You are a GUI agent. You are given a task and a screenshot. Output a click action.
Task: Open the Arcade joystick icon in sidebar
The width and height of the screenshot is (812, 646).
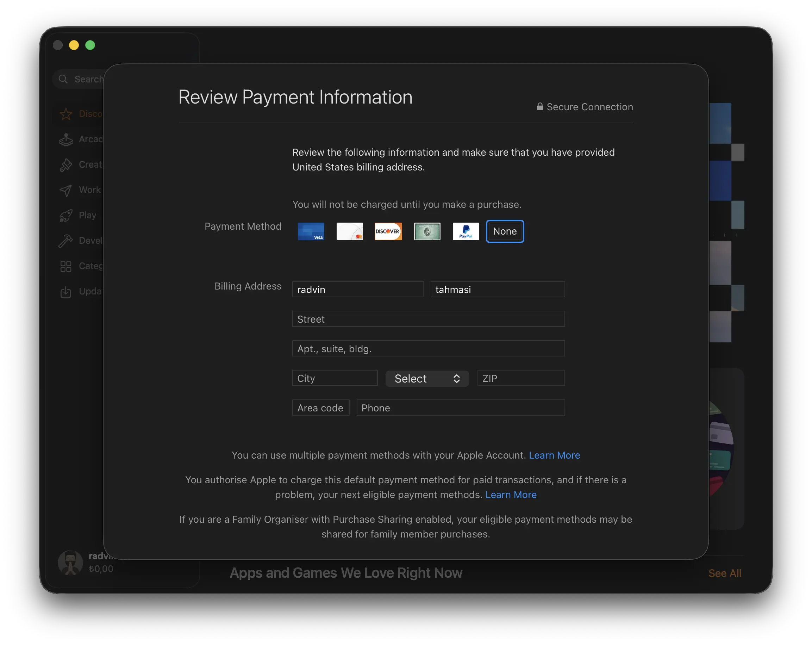(x=65, y=139)
